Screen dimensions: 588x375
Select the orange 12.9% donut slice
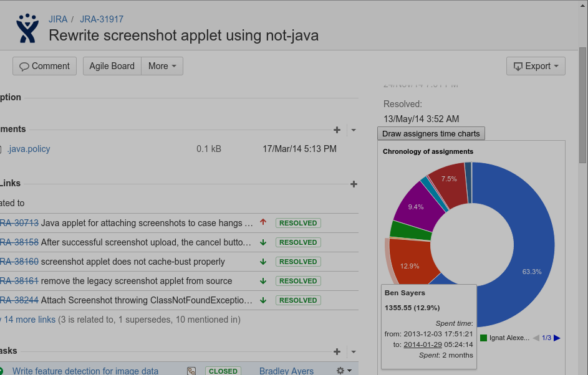[409, 264]
